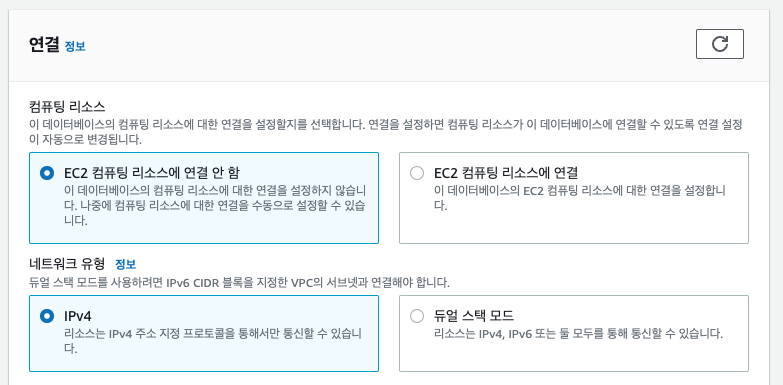The image size is (783, 385).
Task: Click the 'EC2 컴퓨팅 리소스에 연결' option title text
Action: click(x=506, y=173)
